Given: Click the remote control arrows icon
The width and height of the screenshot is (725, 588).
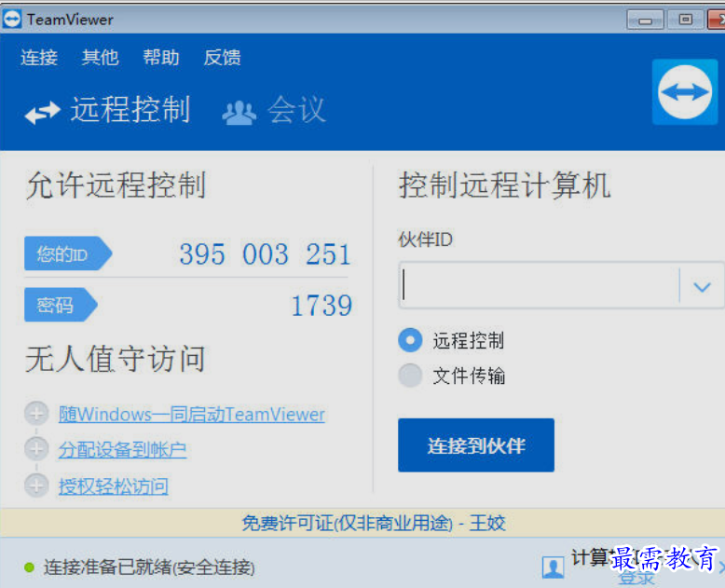Looking at the screenshot, I should (43, 113).
